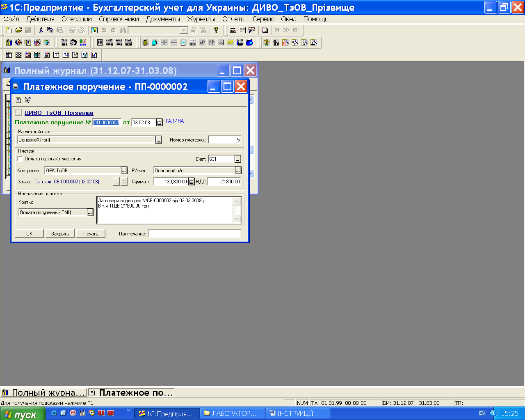Open the Calculator toolbar icon
Viewport: 525px width, 420px height.
click(x=233, y=30)
